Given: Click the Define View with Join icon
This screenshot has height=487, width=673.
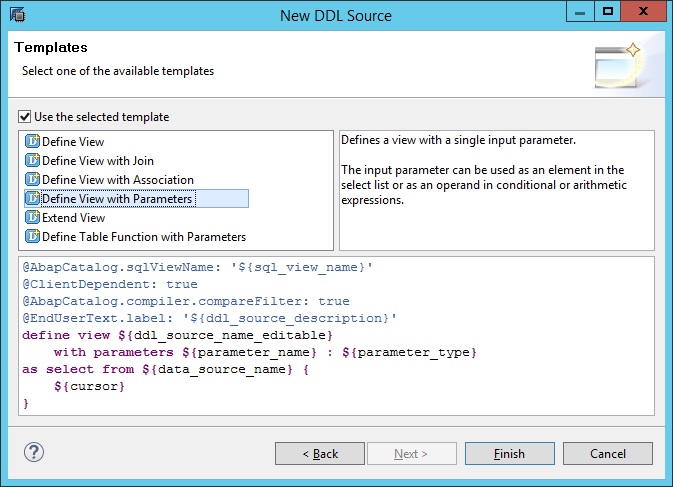Looking at the screenshot, I should pyautogui.click(x=32, y=160).
